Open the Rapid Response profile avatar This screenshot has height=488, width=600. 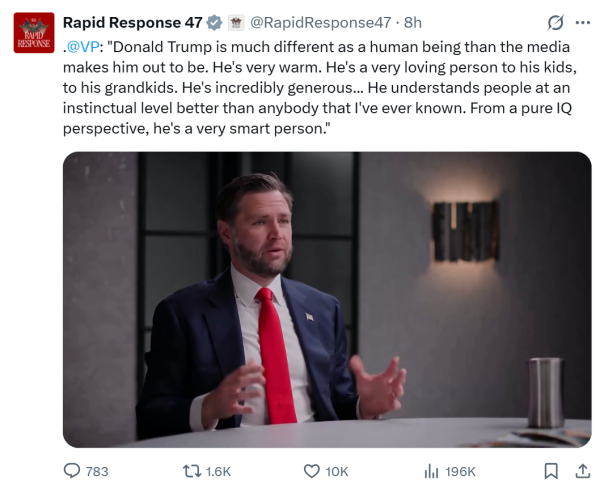pos(34,33)
